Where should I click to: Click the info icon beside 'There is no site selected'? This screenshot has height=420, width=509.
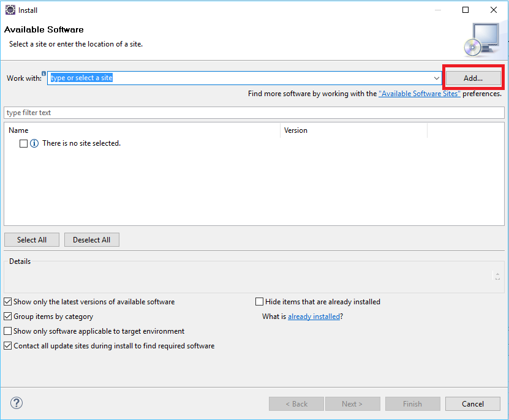coord(34,143)
